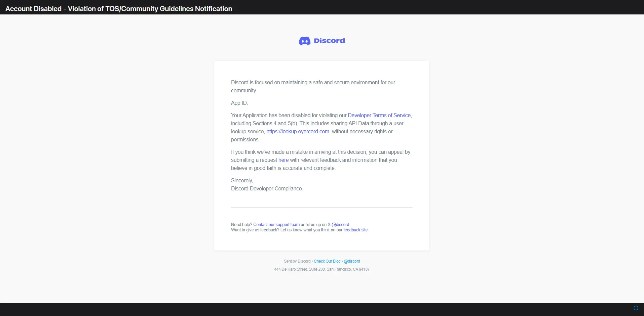The height and width of the screenshot is (316, 644).
Task: Click the Discord mascot face in the logo
Action: pos(305,41)
